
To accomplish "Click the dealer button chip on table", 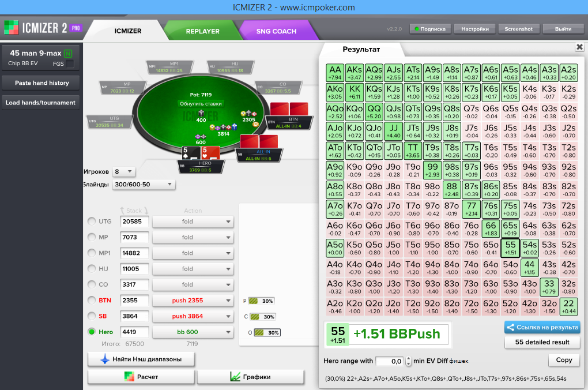I will click(256, 124).
